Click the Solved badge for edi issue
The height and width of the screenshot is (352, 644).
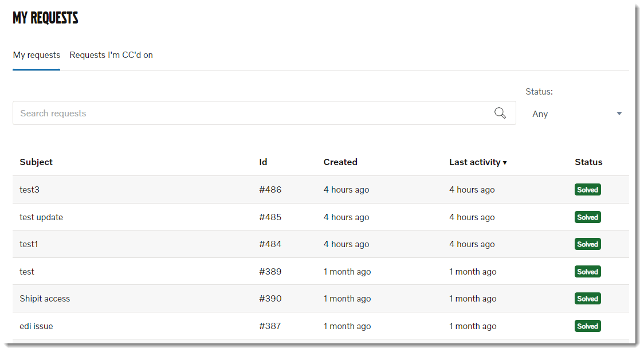(x=587, y=326)
